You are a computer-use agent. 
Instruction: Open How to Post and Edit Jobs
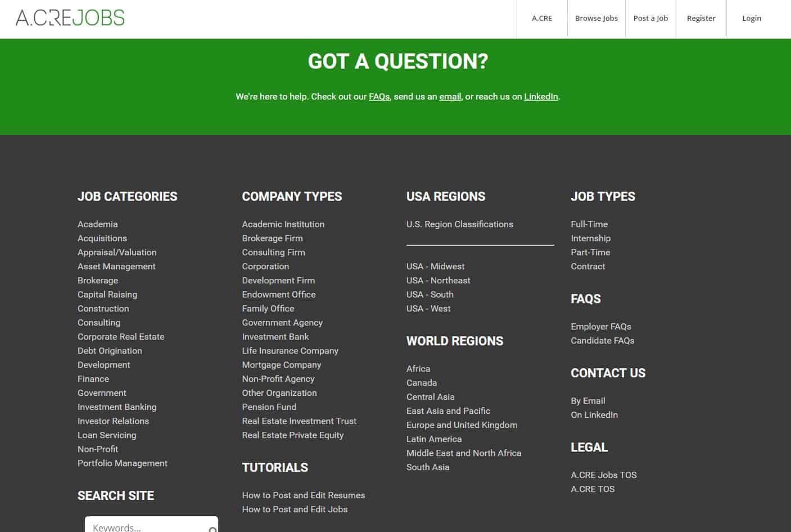295,510
